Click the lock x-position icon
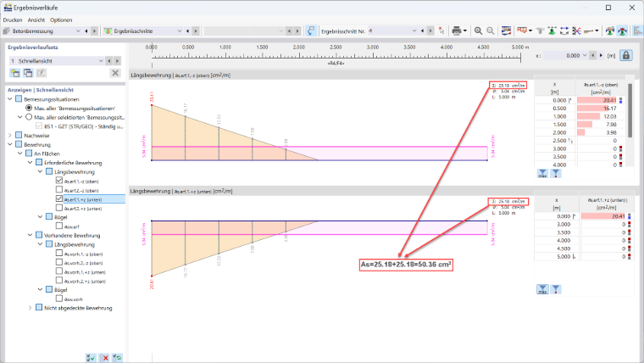Image resolution: width=644 pixels, height=363 pixels. pyautogui.click(x=625, y=55)
